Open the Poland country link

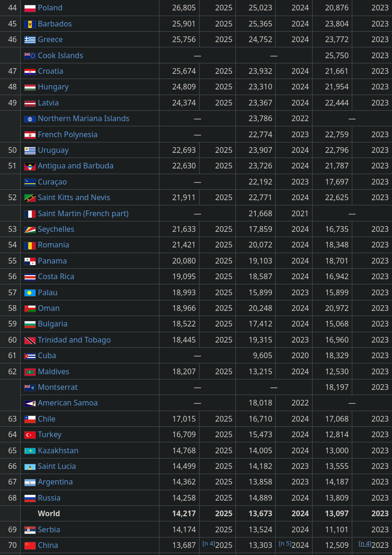(50, 8)
